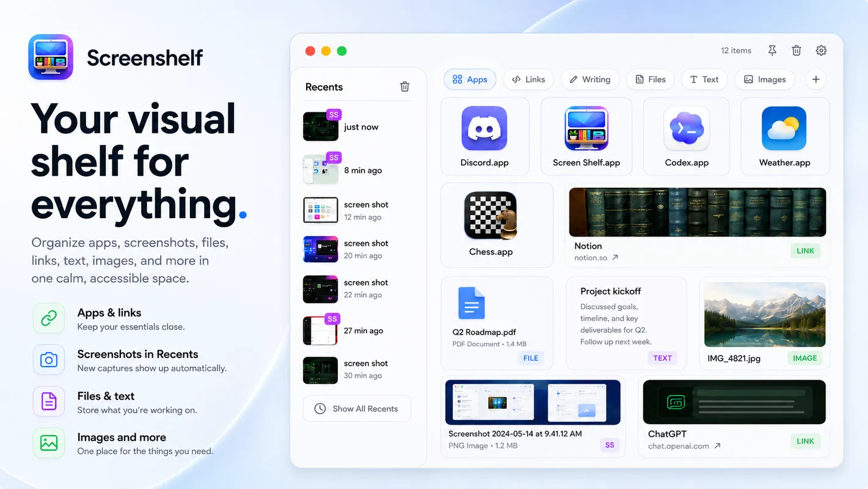Click the Notion bookshelf preview image
The height and width of the screenshot is (489, 868).
[698, 212]
